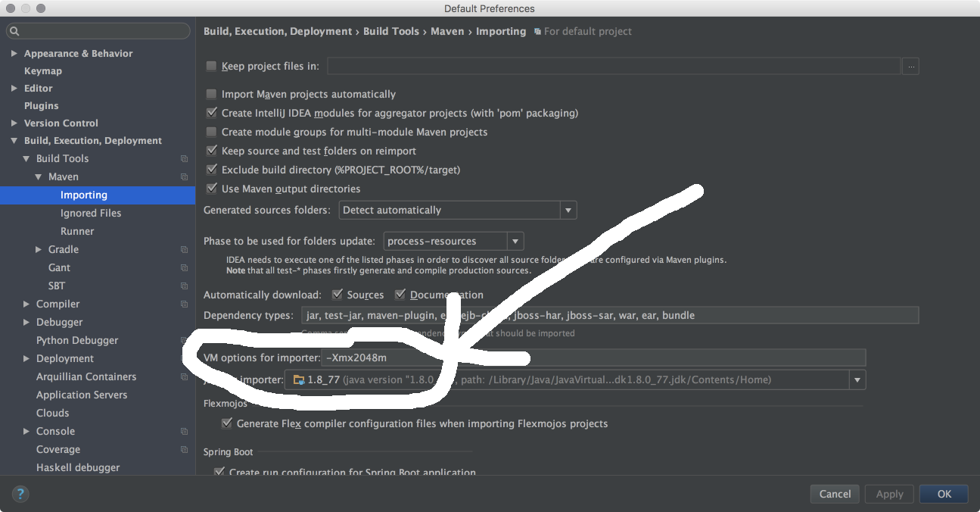
Task: Open JDK for importer dropdown arrow
Action: [x=857, y=380]
